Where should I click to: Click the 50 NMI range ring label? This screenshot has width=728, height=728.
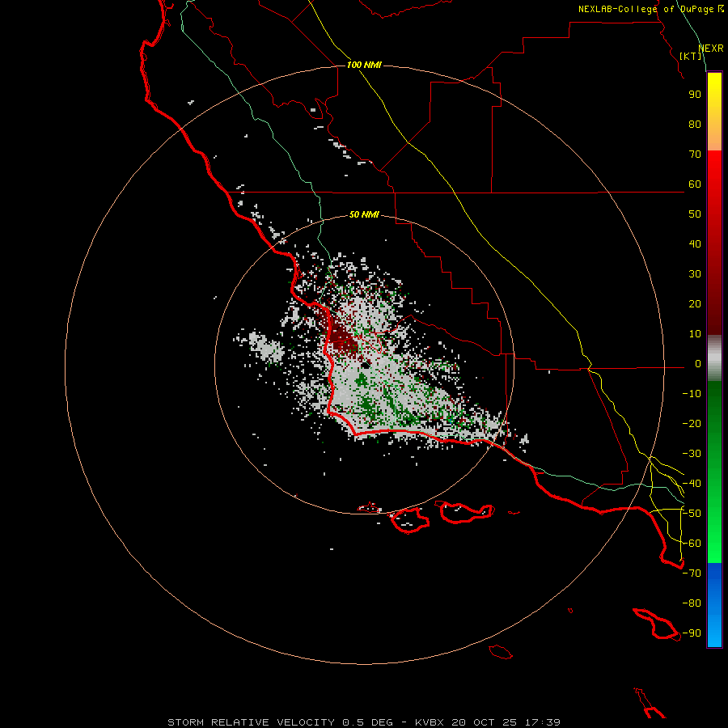[x=364, y=214]
